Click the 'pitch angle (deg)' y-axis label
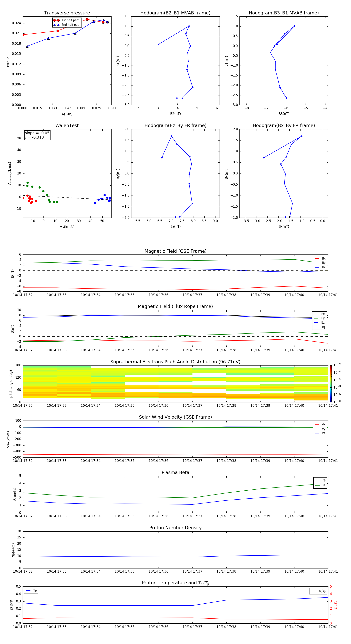 pyautogui.click(x=11, y=384)
